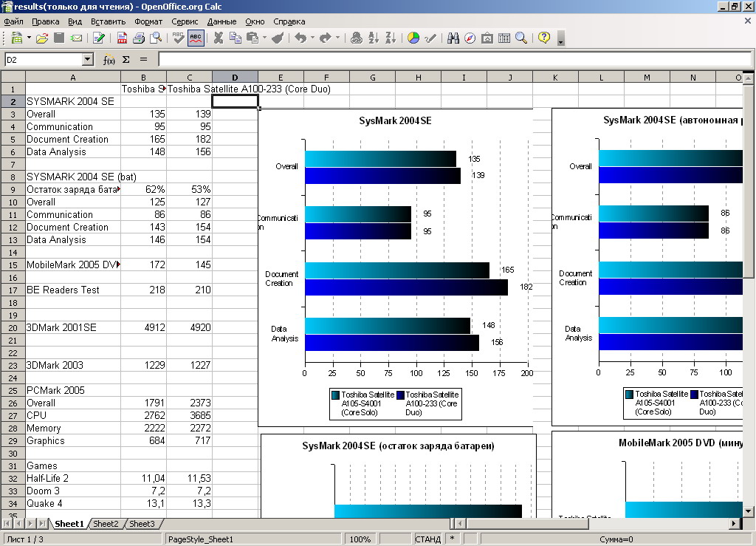This screenshot has height=546, width=756.
Task: Click the Function Wizard icon
Action: [x=109, y=60]
